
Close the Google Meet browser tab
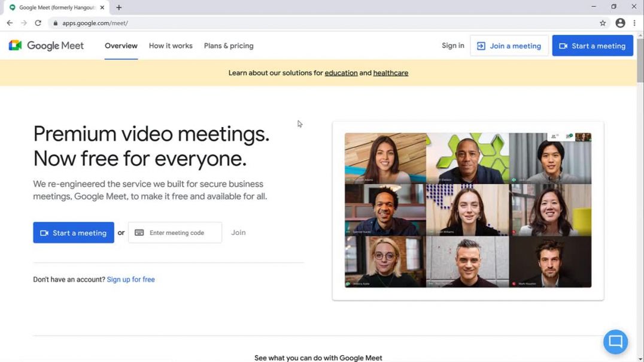pos(102,7)
